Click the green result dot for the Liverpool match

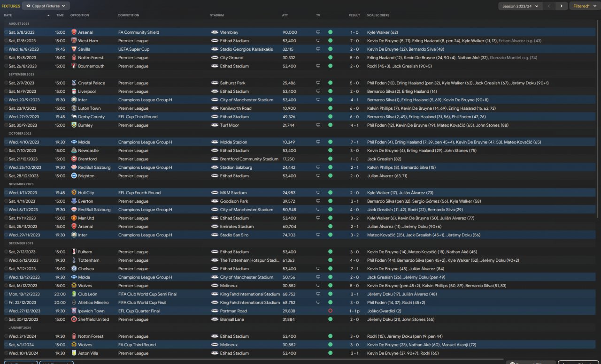pyautogui.click(x=330, y=91)
